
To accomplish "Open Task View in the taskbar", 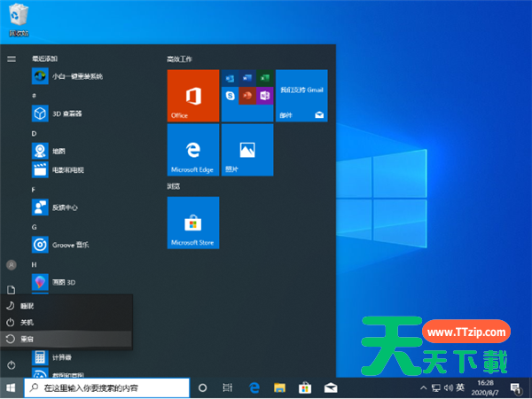I will 228,388.
